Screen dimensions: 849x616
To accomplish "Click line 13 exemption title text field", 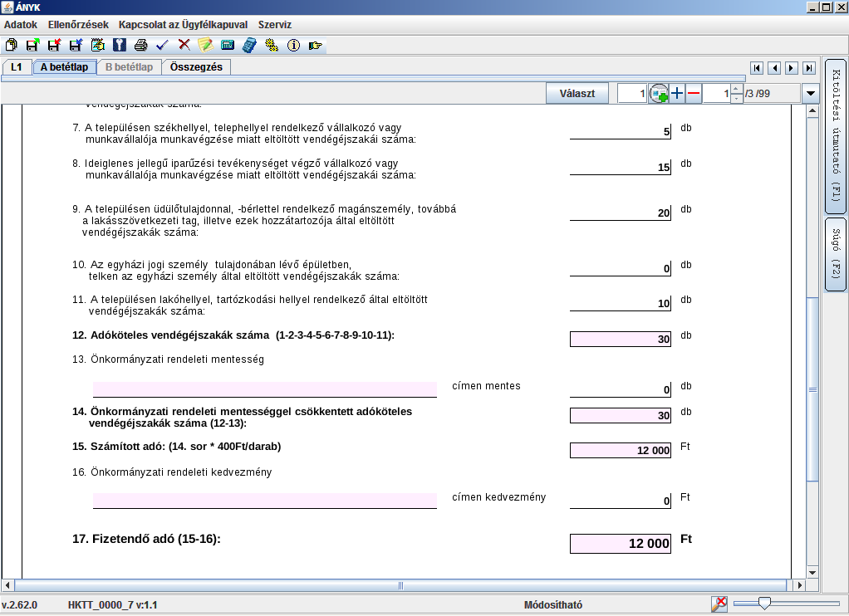I will (265, 389).
